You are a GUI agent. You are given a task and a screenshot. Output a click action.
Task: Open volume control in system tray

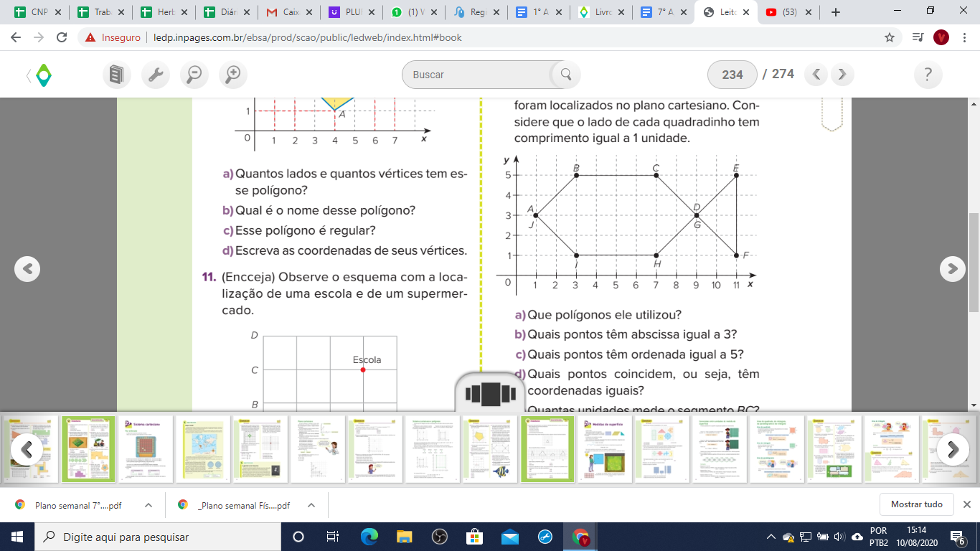(x=839, y=537)
